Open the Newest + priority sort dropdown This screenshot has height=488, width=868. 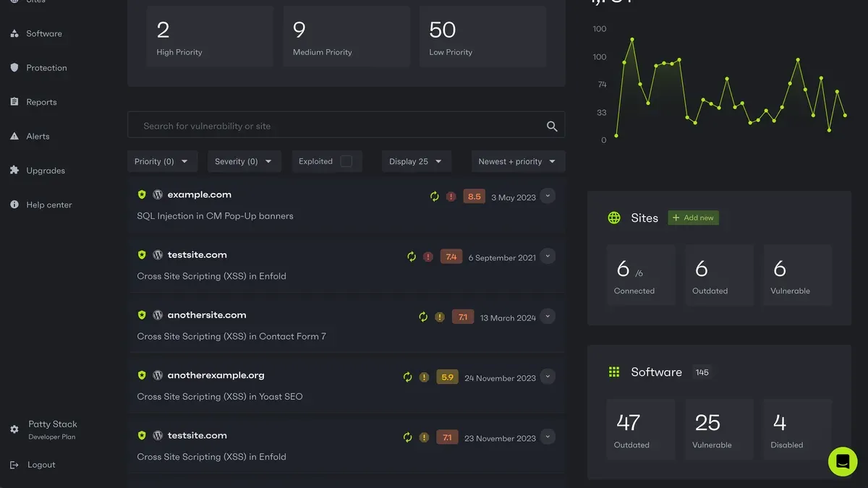pyautogui.click(x=518, y=161)
